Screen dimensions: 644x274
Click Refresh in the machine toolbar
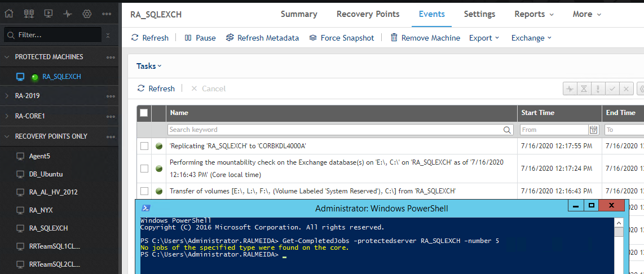click(x=150, y=38)
